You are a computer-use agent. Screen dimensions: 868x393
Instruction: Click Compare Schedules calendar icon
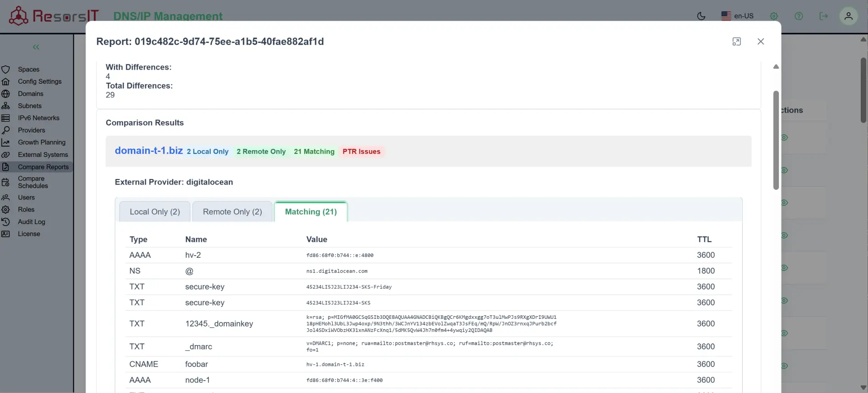5,182
